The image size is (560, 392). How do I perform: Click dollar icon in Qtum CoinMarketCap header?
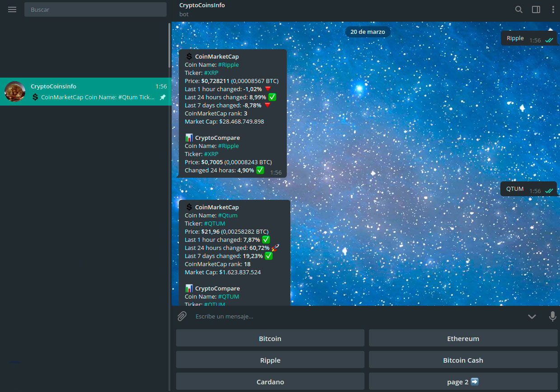point(189,208)
